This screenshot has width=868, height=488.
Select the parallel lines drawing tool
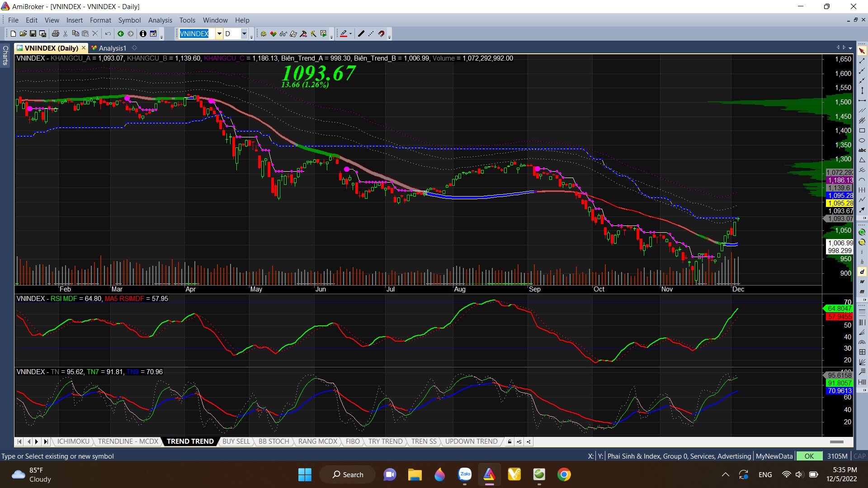click(862, 110)
